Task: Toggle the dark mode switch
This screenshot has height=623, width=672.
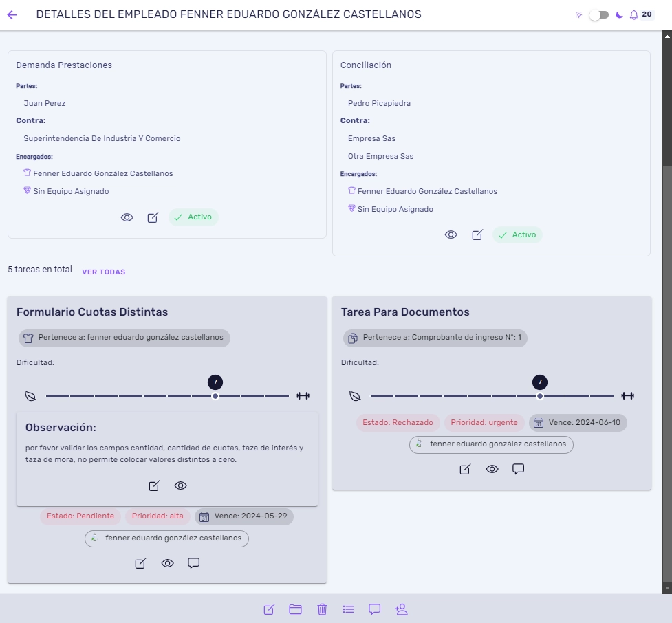Action: click(x=598, y=15)
